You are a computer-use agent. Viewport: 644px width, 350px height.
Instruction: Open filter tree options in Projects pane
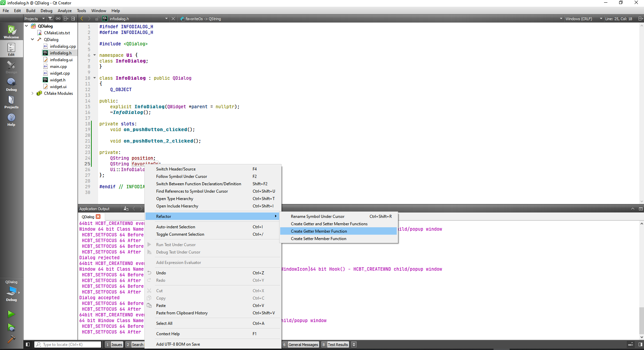[50, 19]
